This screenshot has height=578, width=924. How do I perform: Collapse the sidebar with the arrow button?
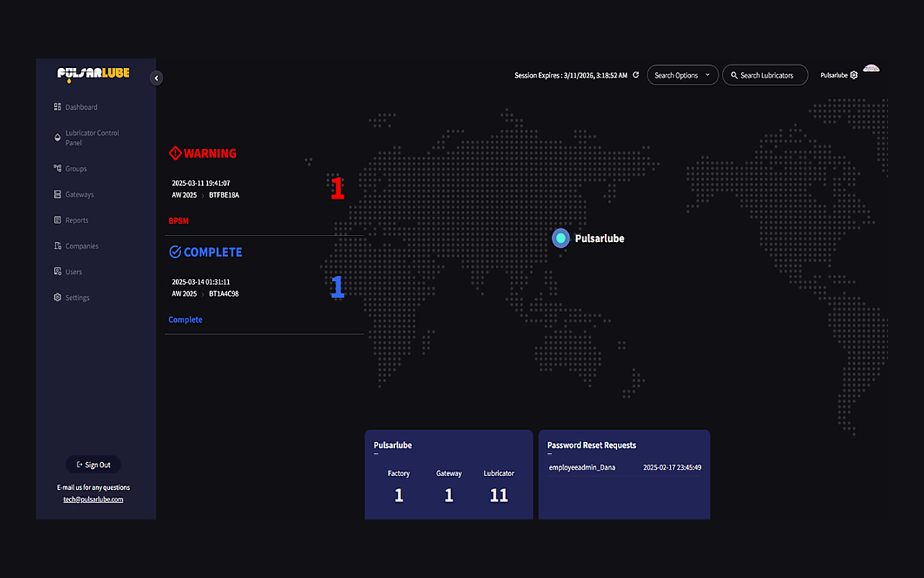pos(157,78)
